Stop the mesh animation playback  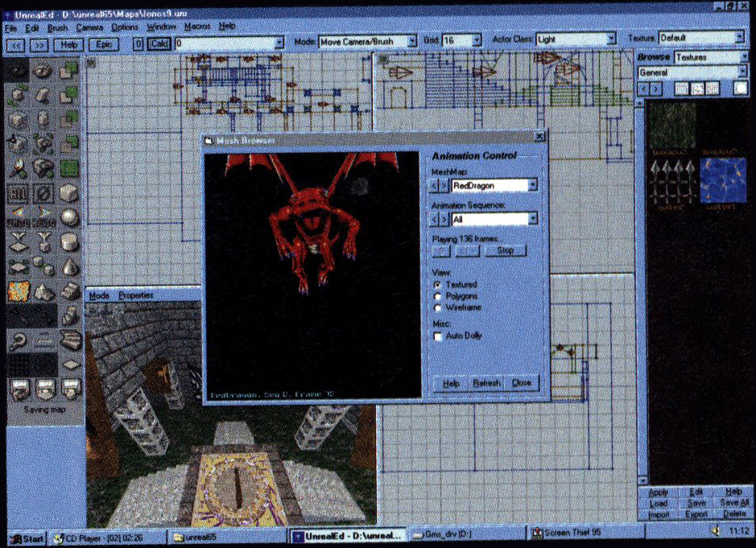point(506,250)
